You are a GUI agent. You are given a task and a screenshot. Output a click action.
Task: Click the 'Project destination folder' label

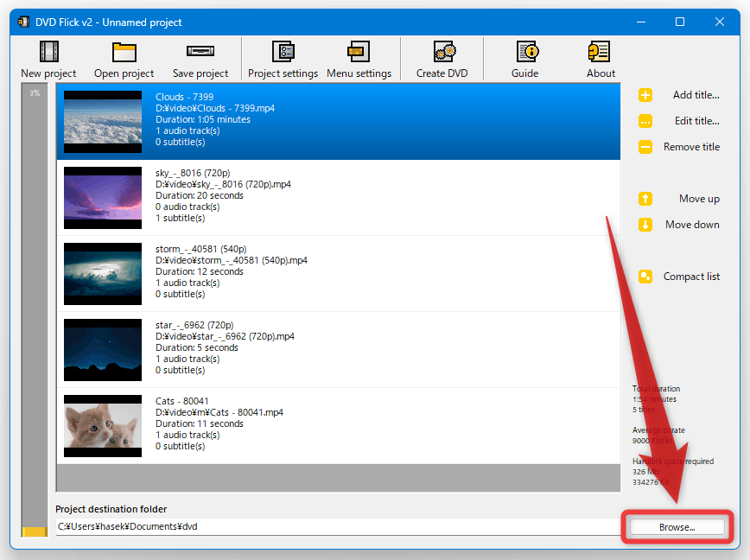tap(111, 509)
